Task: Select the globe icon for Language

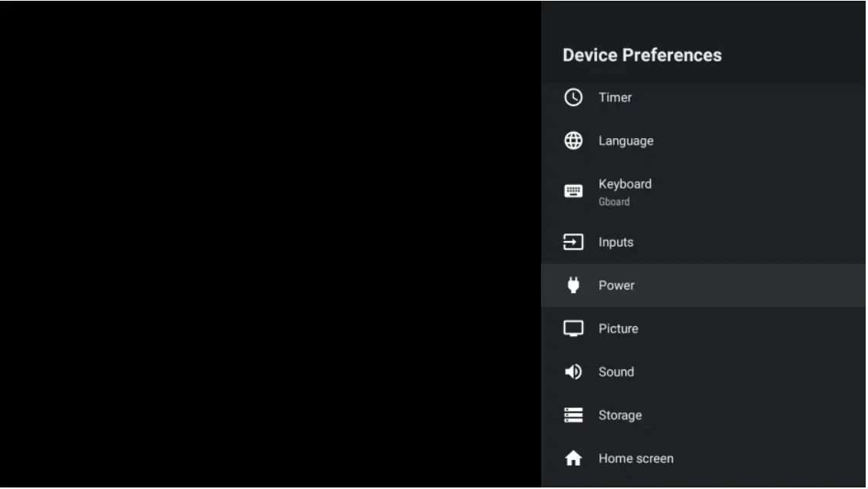Action: pyautogui.click(x=573, y=140)
